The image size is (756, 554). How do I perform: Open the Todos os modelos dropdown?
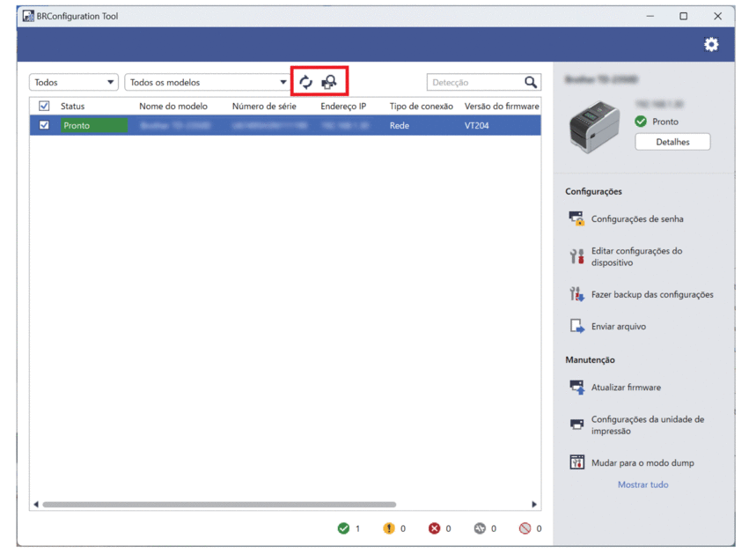(x=208, y=82)
